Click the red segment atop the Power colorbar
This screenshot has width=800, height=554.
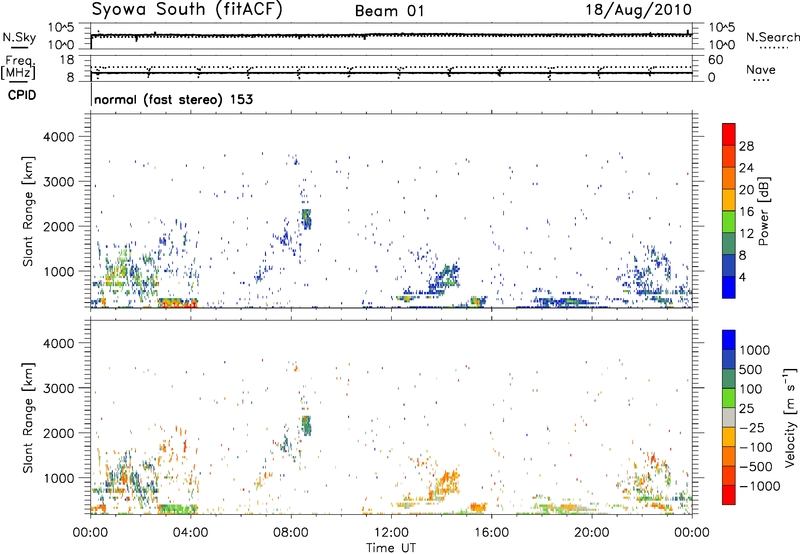729,134
